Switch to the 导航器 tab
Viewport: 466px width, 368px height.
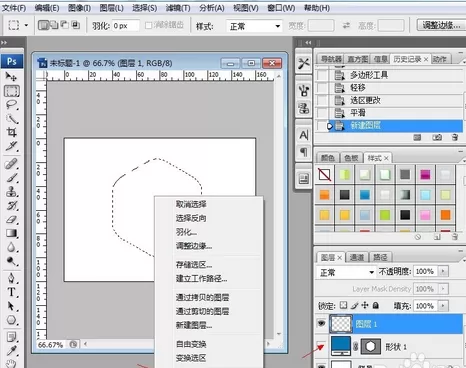pyautogui.click(x=331, y=59)
